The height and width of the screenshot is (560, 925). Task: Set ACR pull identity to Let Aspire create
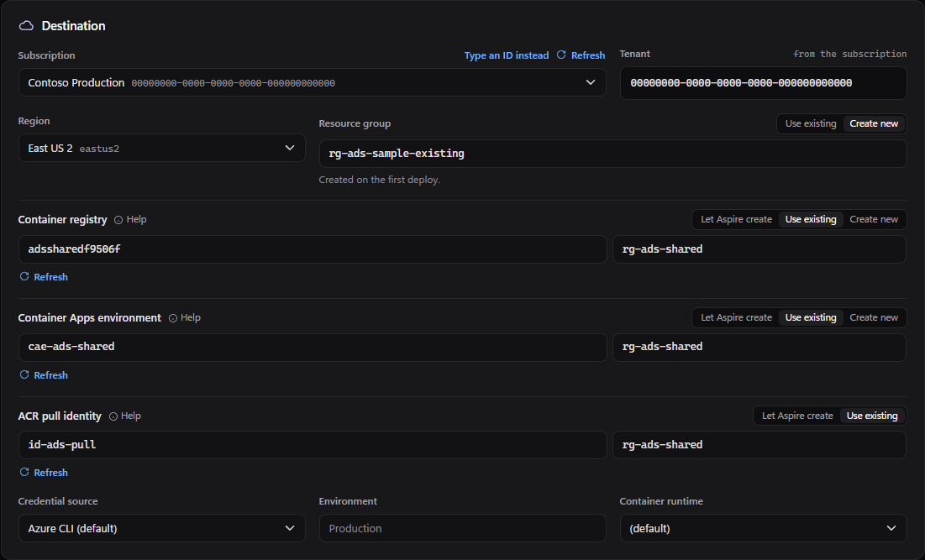pyautogui.click(x=797, y=416)
